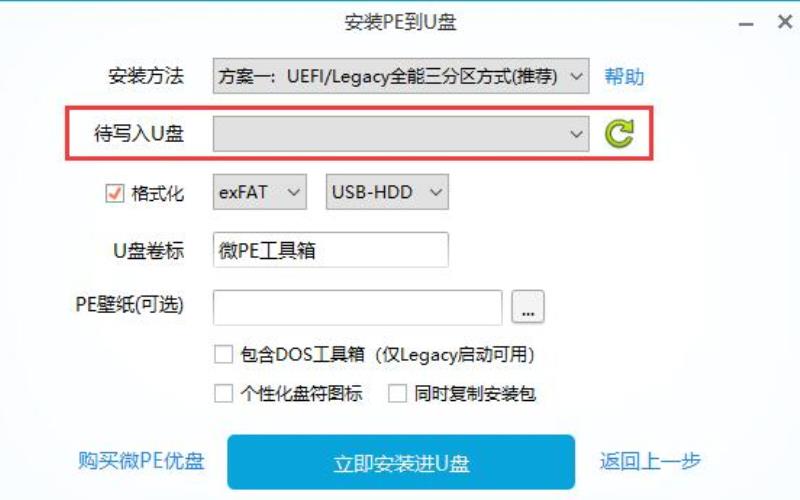
Task: Open the 帮助 link
Action: coord(624,77)
